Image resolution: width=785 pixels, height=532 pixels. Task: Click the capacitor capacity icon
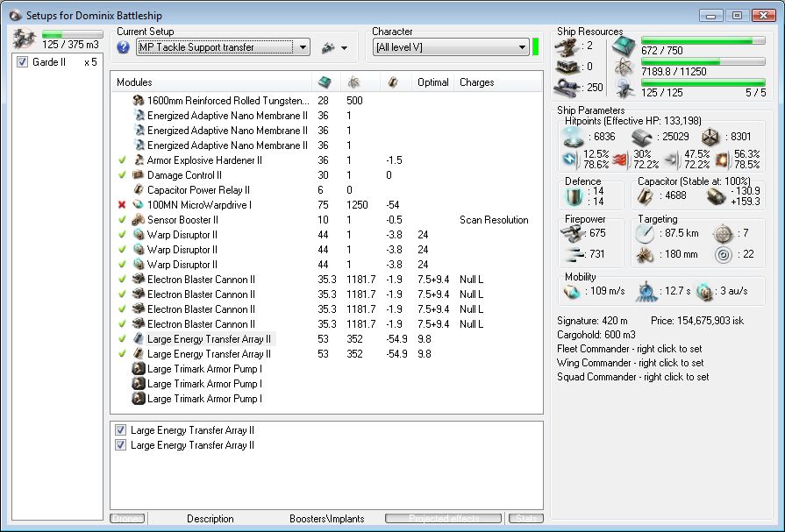tap(646, 197)
